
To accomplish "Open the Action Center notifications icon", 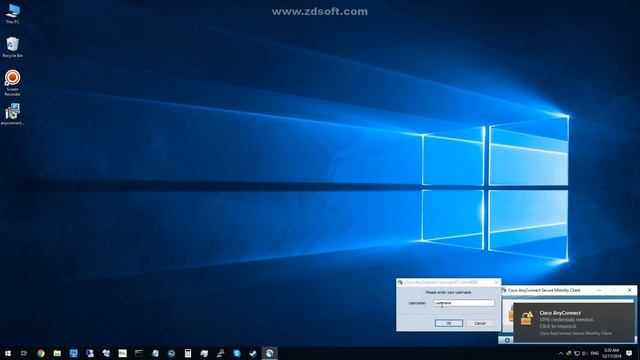I will [x=629, y=353].
